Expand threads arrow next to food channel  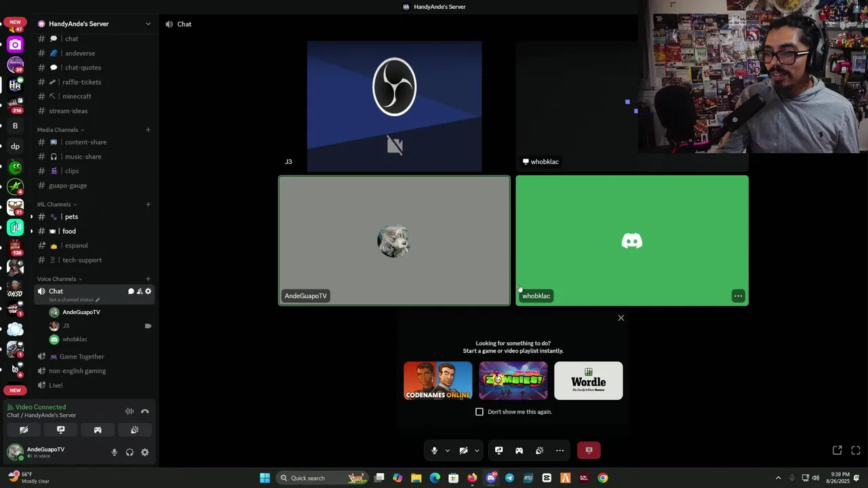click(x=31, y=231)
